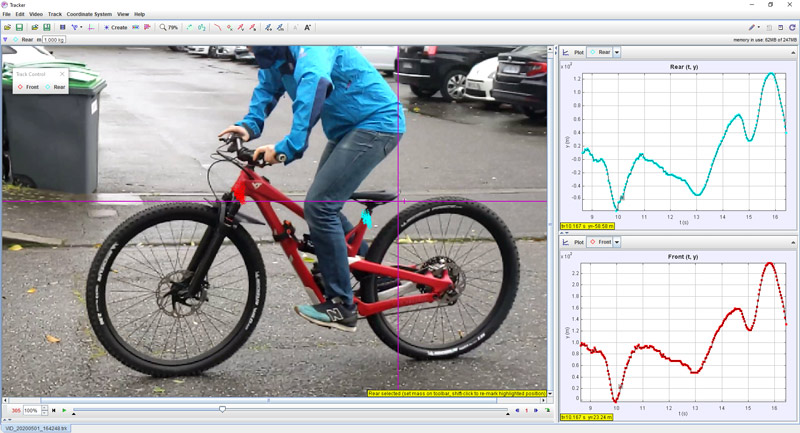
Task: Toggle loop playback icon
Action: tap(547, 410)
